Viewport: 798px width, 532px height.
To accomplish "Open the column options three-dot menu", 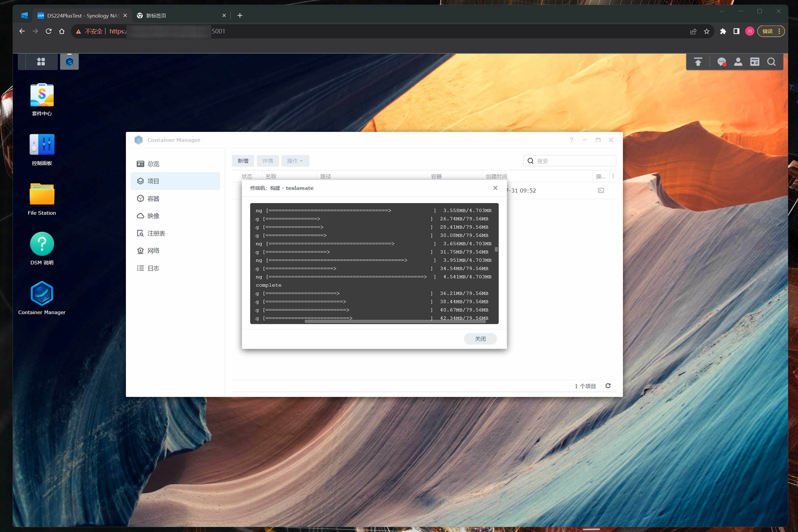I will (x=613, y=176).
